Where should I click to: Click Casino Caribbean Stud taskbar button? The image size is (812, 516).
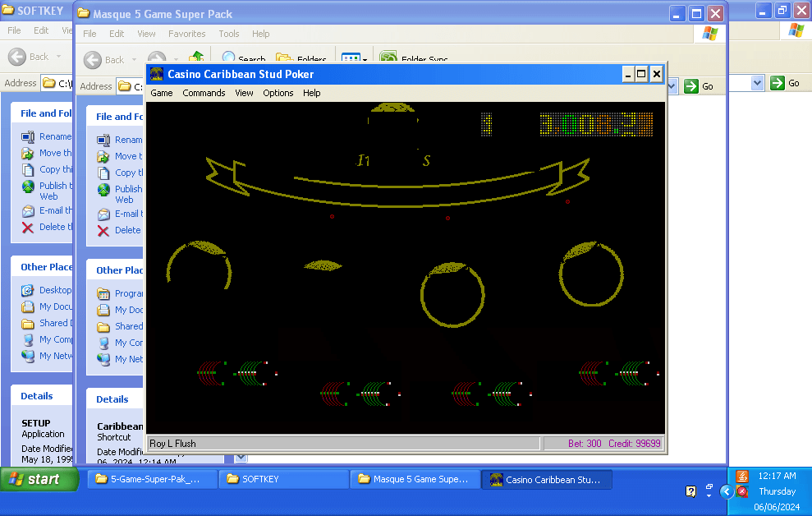pos(547,479)
